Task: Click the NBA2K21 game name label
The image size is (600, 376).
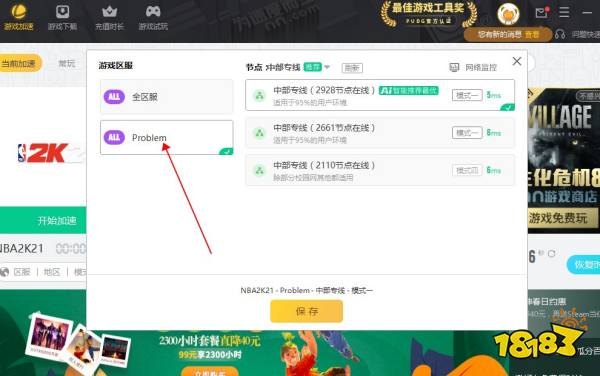Action: point(22,248)
